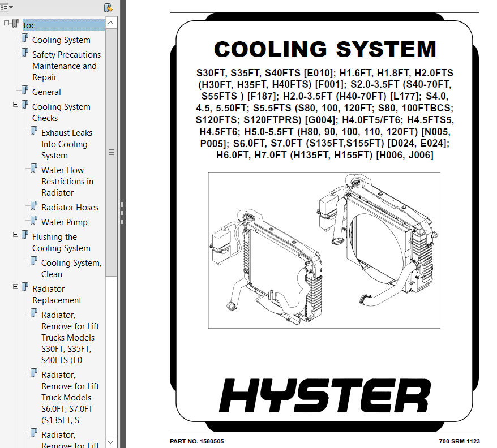The height and width of the screenshot is (448, 497).
Task: Click the radiator illustration on the cover page
Action: click(324, 250)
